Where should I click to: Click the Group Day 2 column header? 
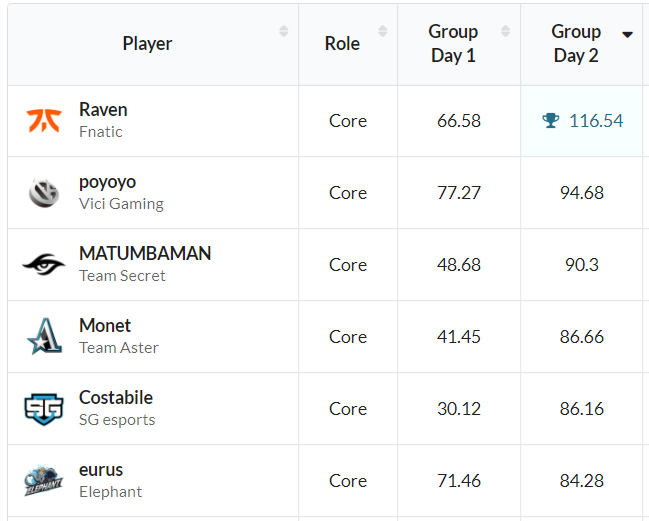[576, 44]
